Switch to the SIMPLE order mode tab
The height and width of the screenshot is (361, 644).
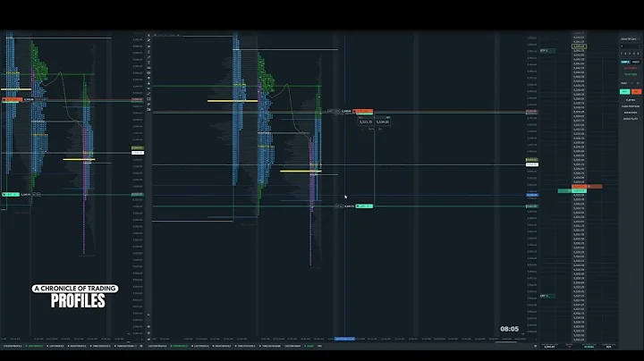tap(625, 62)
